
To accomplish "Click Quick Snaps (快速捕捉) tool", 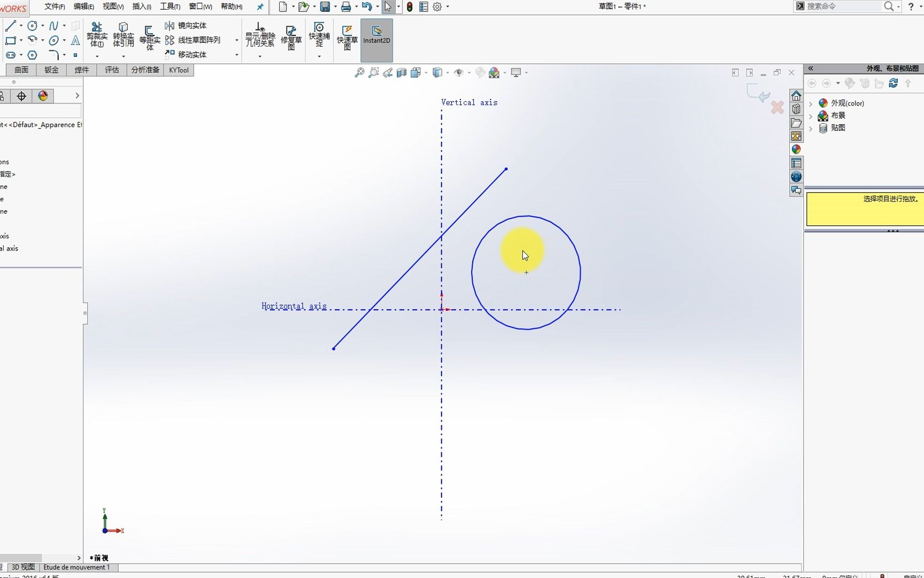I will click(x=319, y=35).
